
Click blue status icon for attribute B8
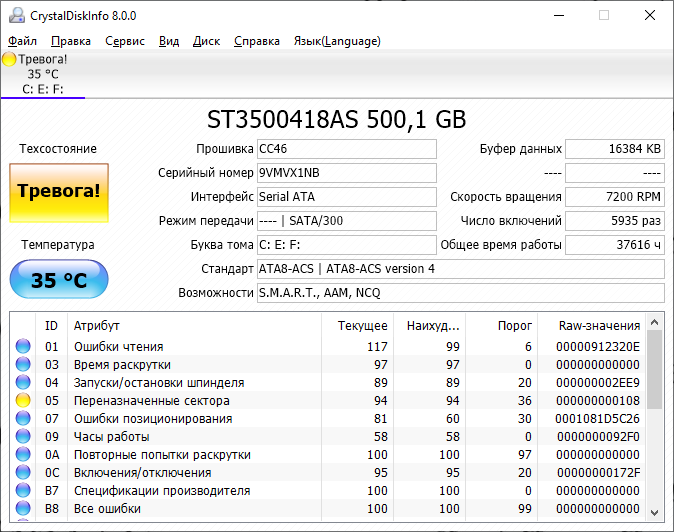[23, 509]
